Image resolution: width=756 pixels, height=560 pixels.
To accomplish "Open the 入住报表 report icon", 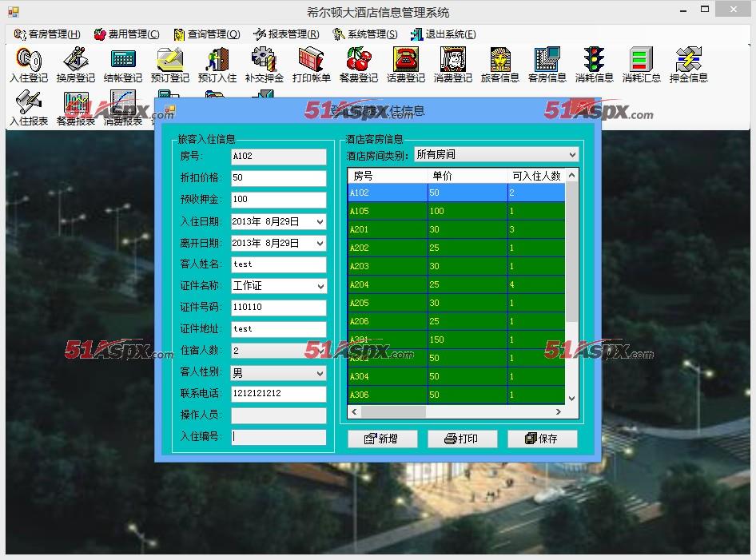I will (29, 108).
